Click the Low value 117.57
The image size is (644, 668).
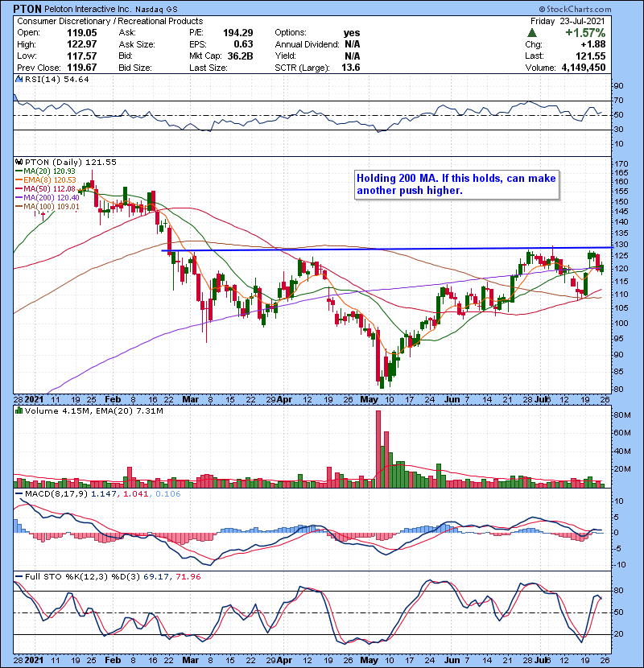82,56
